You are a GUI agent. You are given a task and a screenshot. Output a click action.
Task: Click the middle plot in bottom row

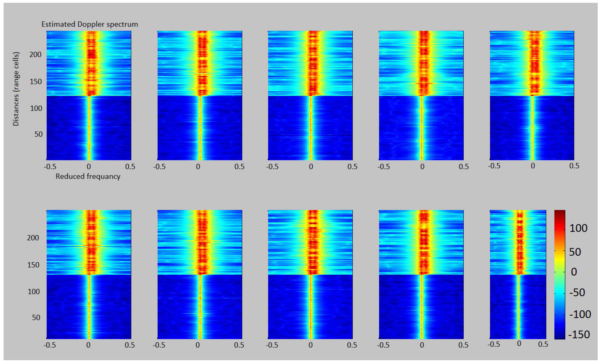[x=310, y=274]
